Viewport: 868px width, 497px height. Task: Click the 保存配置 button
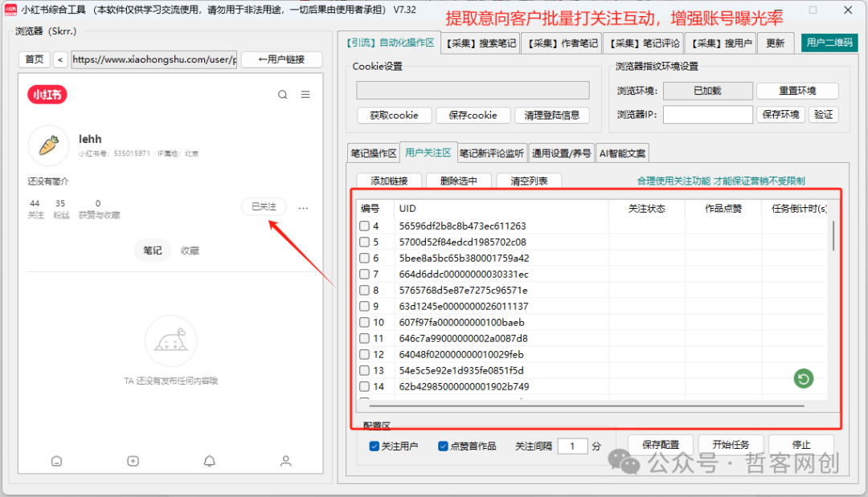click(661, 445)
